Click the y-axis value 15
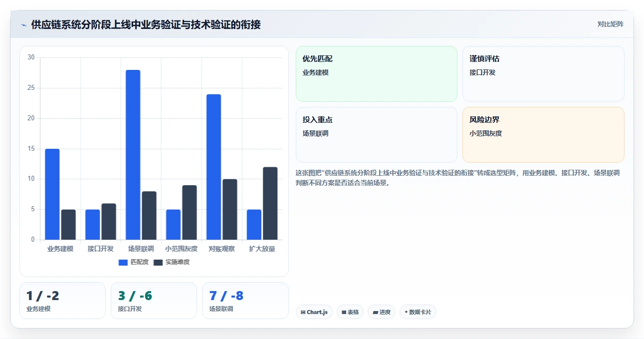Screen dimensions: 644x339 (x=31, y=149)
